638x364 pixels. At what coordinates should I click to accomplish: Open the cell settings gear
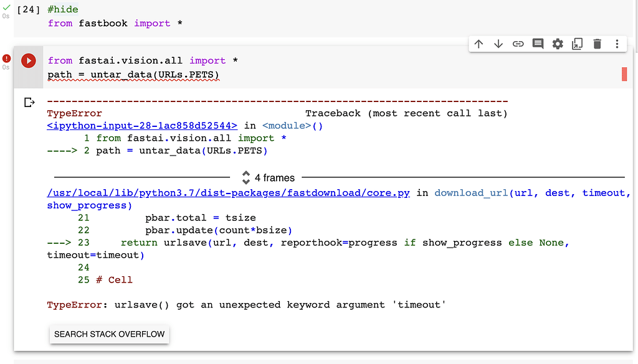558,44
